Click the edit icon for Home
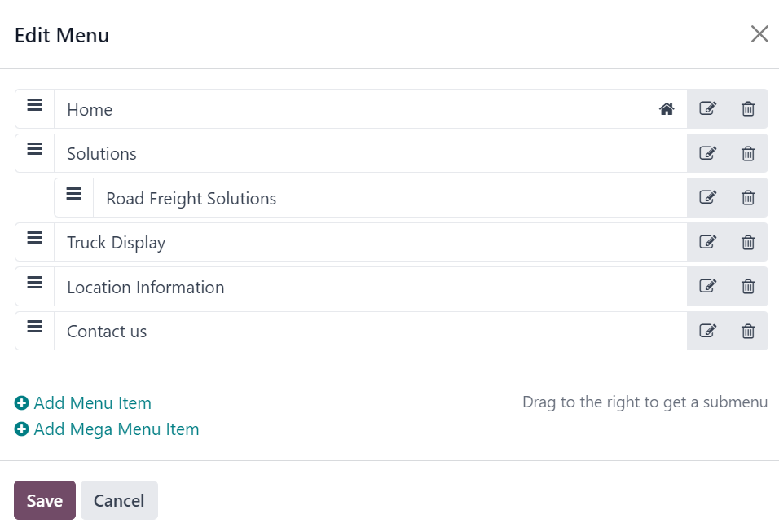 coord(707,108)
